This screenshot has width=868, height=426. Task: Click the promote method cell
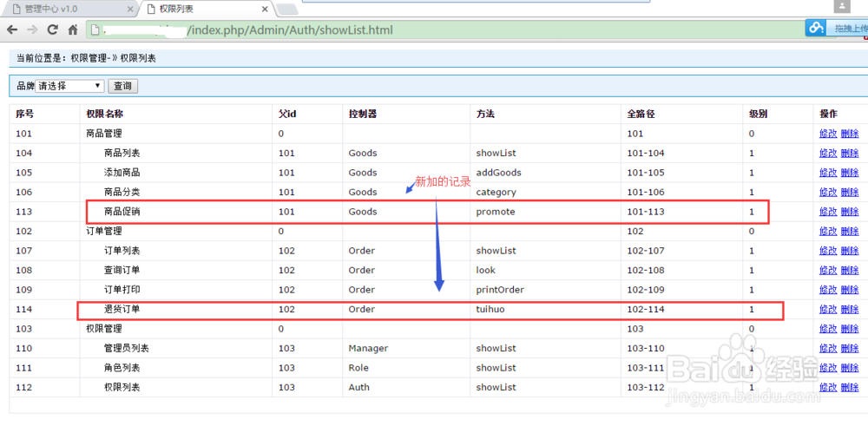coord(496,212)
